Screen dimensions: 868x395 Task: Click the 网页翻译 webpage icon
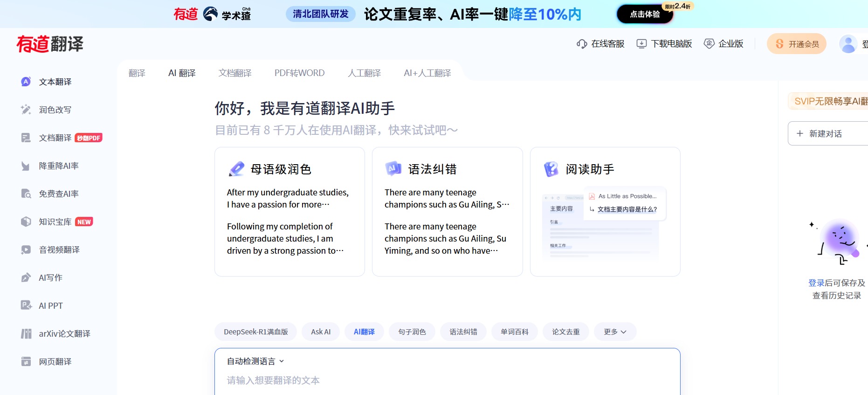click(26, 361)
